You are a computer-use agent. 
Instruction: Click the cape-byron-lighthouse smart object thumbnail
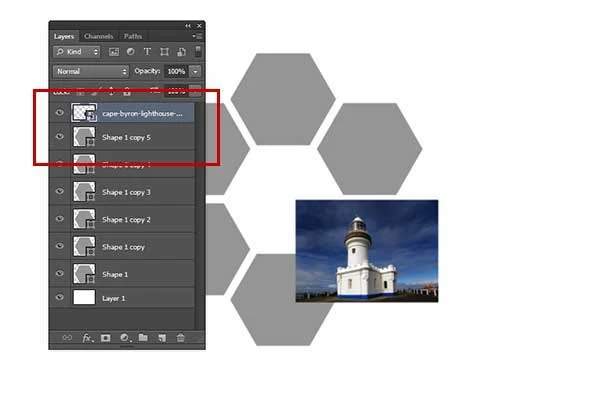[x=84, y=113]
